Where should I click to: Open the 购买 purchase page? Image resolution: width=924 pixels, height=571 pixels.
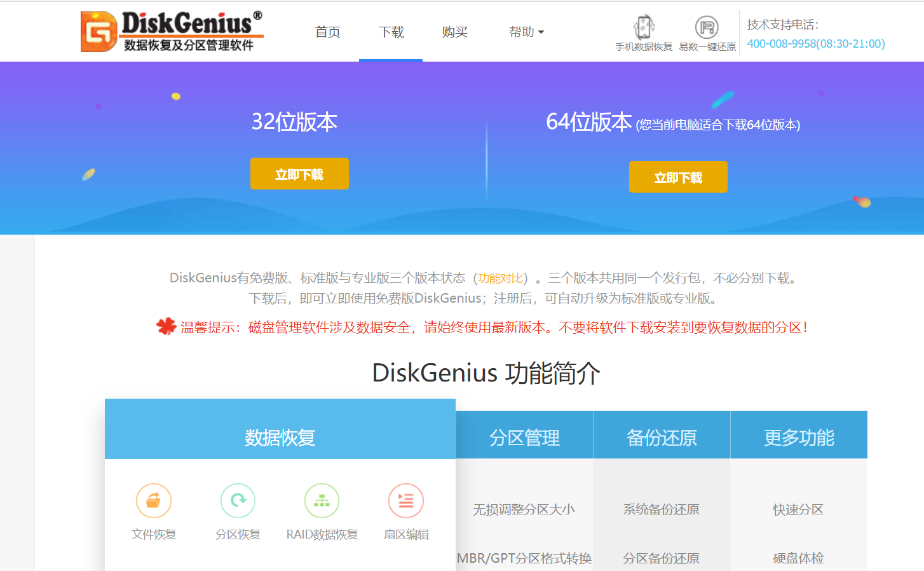(455, 32)
